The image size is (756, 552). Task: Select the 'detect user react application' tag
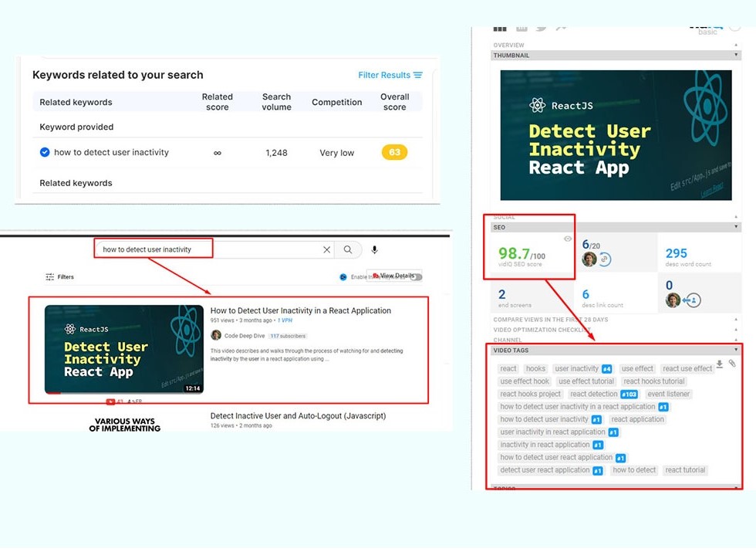click(545, 470)
